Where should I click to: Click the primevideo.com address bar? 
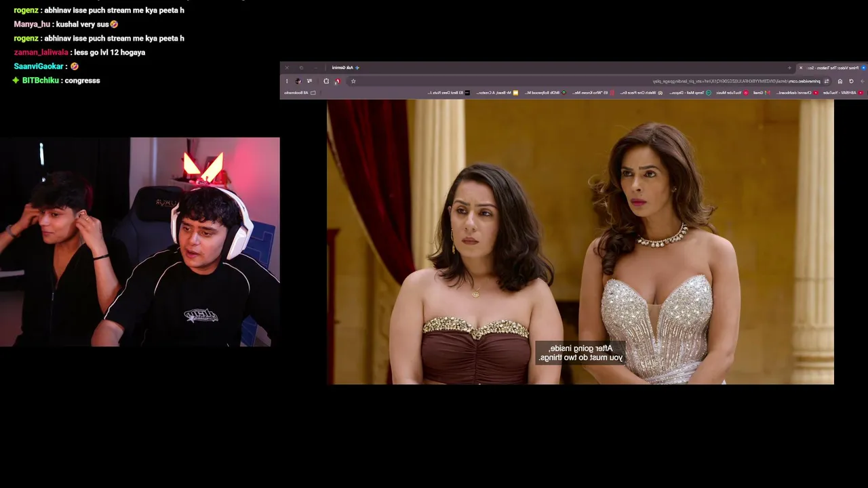tap(590, 81)
